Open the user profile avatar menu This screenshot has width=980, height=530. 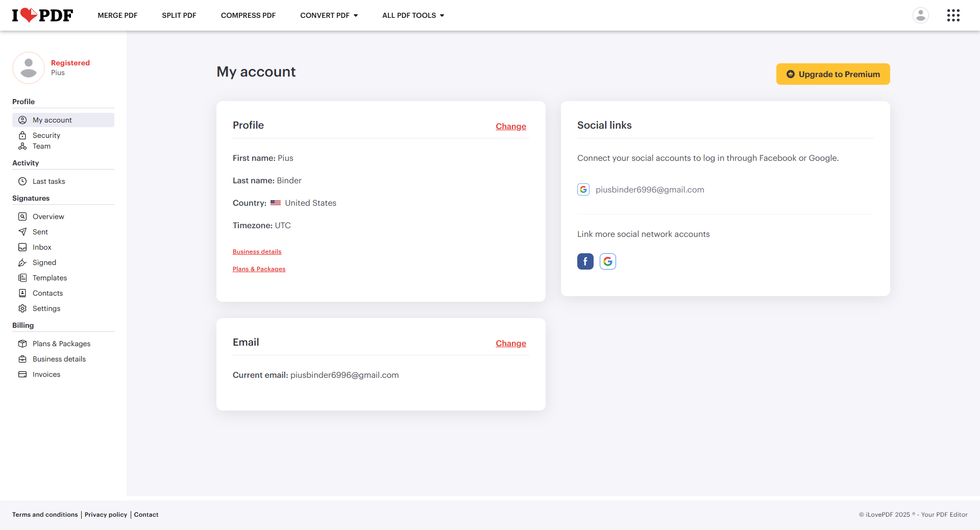(x=920, y=15)
